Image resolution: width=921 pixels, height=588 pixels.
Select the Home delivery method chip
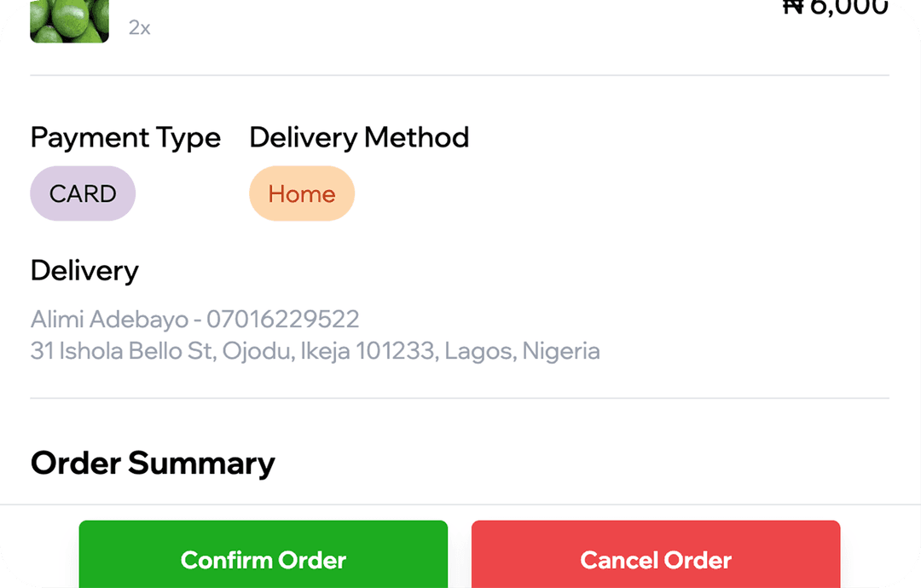click(x=302, y=194)
